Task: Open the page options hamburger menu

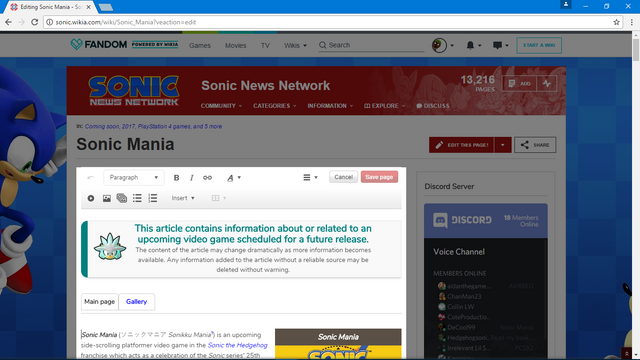Action: (x=310, y=178)
